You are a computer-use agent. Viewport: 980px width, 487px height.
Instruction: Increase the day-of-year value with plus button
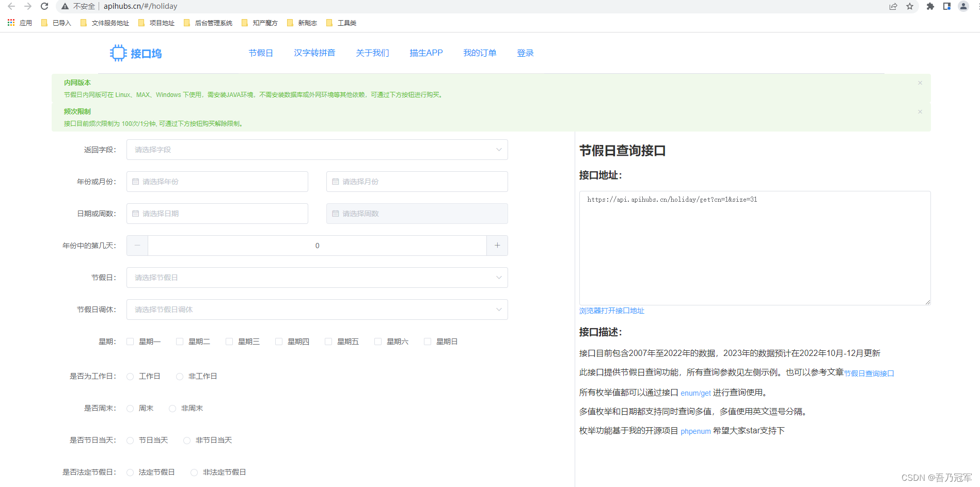click(497, 246)
